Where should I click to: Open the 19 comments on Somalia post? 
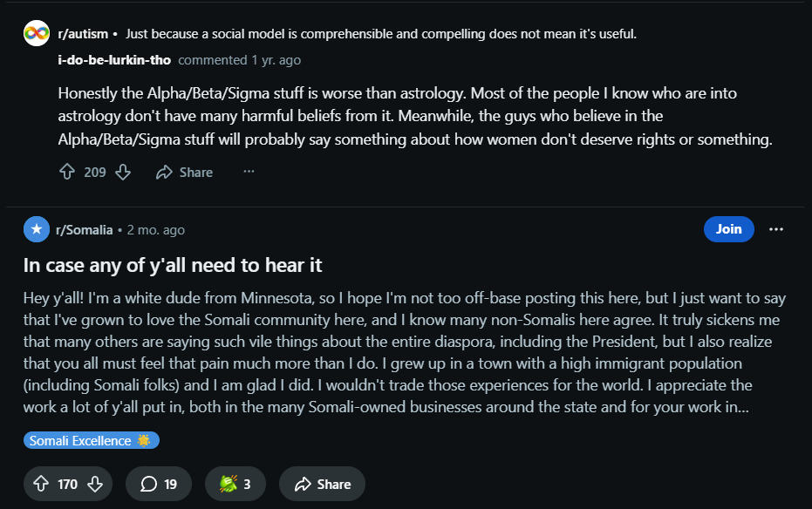tap(158, 485)
